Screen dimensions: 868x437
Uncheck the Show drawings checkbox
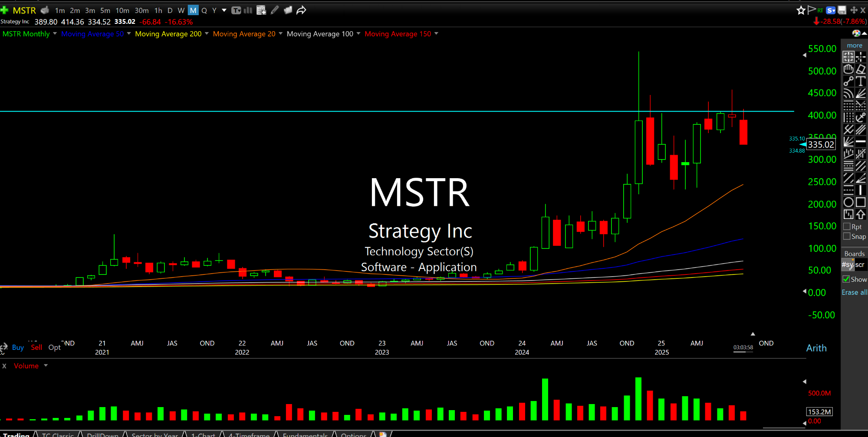coord(846,279)
